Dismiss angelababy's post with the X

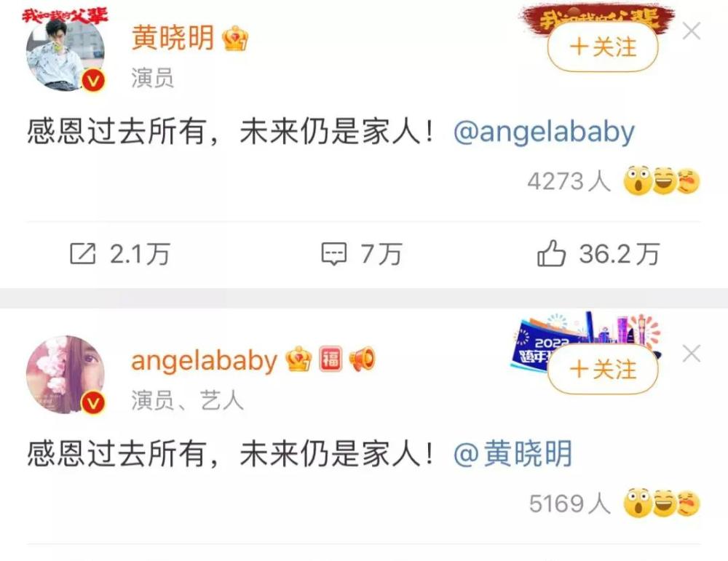pyautogui.click(x=692, y=354)
